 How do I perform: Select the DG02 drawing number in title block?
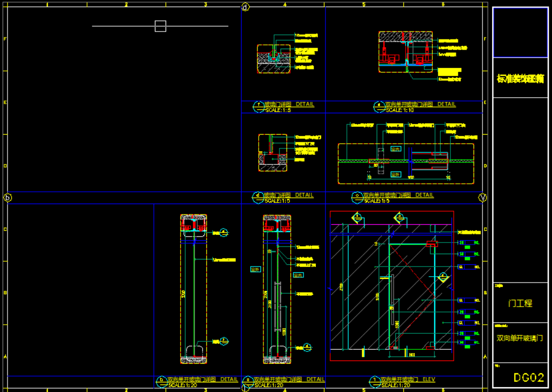click(528, 378)
